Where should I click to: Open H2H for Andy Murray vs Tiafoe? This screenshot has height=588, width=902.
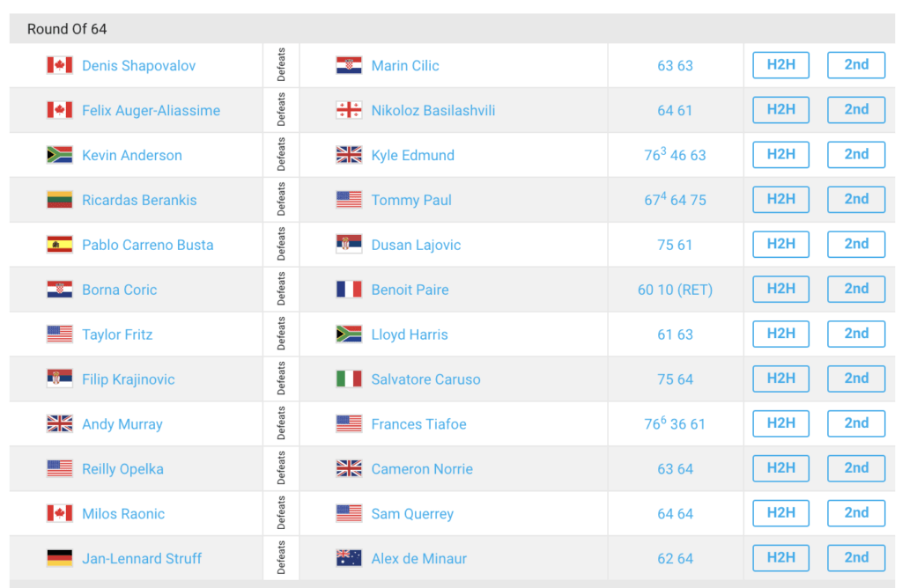(x=780, y=423)
